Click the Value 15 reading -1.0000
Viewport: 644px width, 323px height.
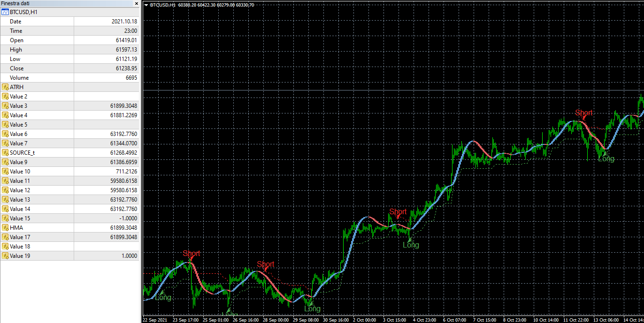(x=128, y=218)
